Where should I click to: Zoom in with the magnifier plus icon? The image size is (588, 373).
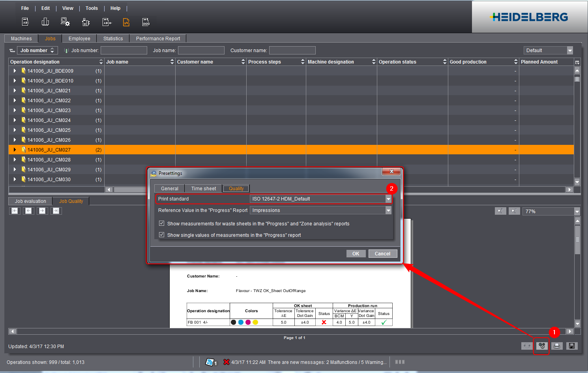tap(500, 211)
